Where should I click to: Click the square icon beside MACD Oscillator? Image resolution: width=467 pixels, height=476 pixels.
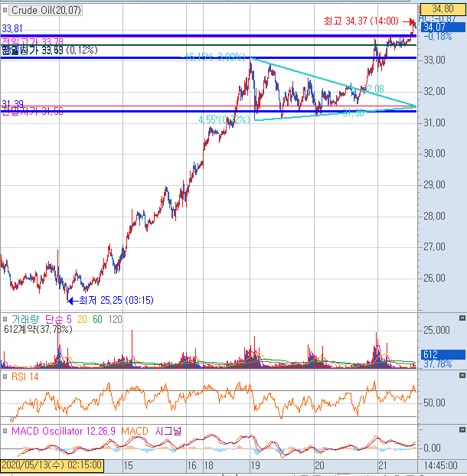[5, 431]
